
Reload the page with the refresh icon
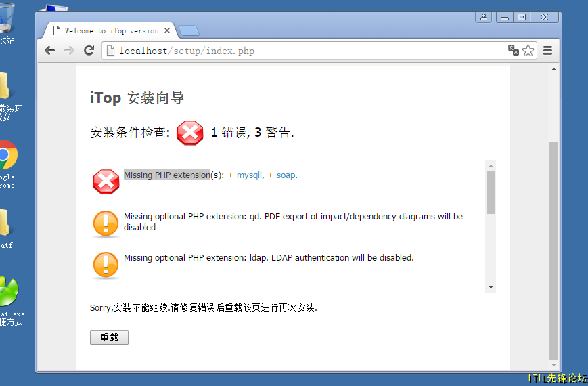tap(89, 51)
